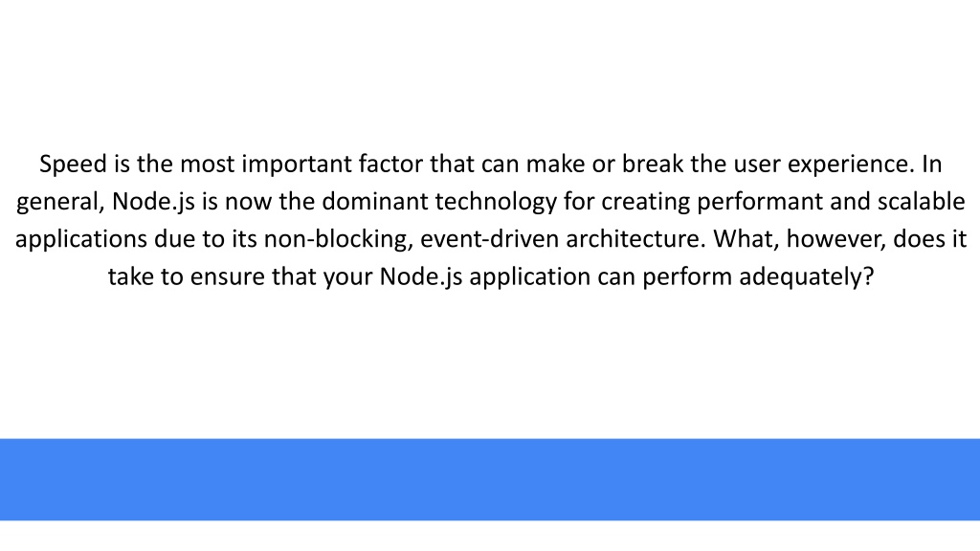Image resolution: width=980 pixels, height=551 pixels.
Task: Click the term "event-driven" in the paragraph
Action: click(x=490, y=238)
